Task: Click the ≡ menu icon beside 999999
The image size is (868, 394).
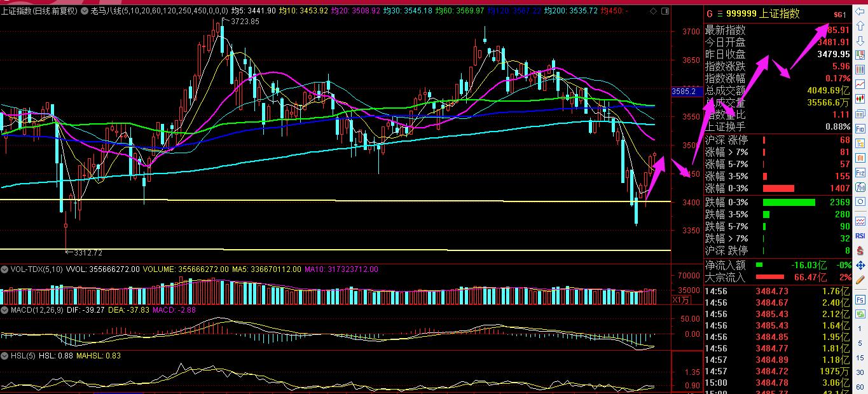Action: (720, 14)
